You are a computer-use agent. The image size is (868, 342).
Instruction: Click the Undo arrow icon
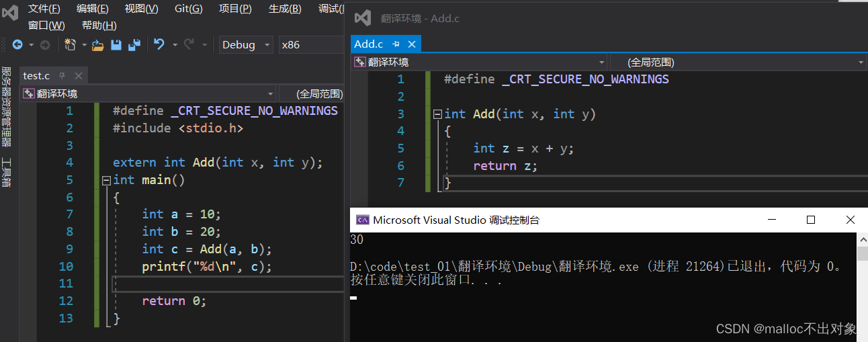(159, 45)
